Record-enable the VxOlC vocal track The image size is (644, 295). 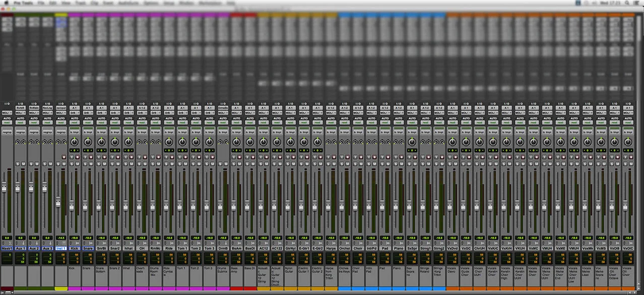[631, 157]
